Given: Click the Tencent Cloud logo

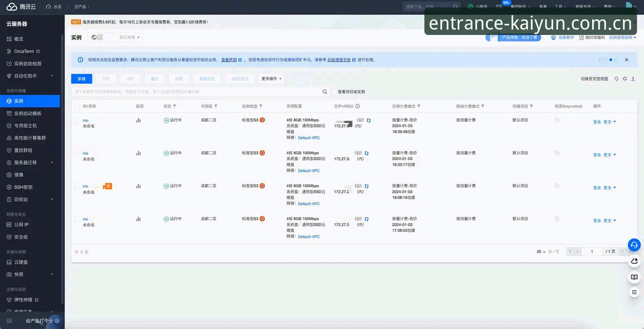Looking at the screenshot, I should click(21, 7).
